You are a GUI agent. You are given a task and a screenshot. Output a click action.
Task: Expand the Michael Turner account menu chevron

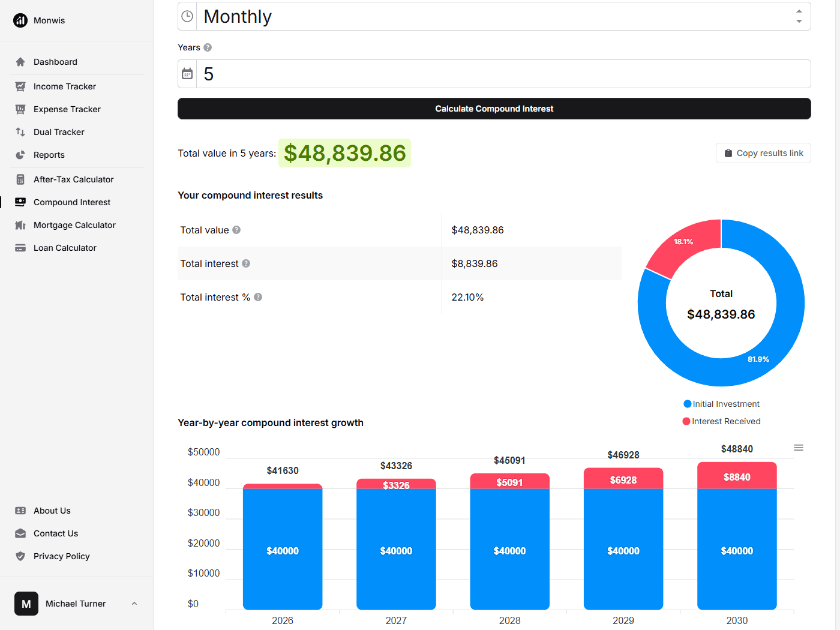point(134,604)
